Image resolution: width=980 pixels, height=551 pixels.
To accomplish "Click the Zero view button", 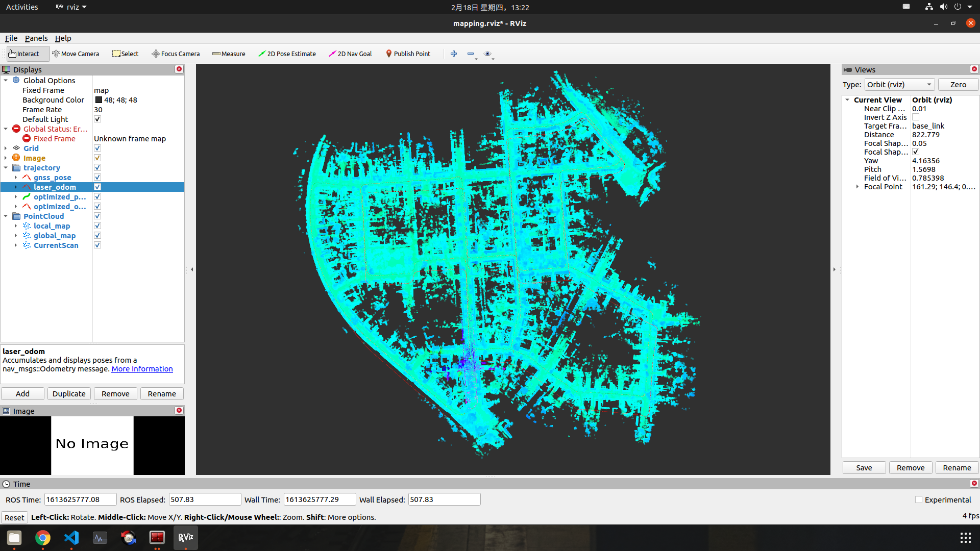I will [x=958, y=85].
